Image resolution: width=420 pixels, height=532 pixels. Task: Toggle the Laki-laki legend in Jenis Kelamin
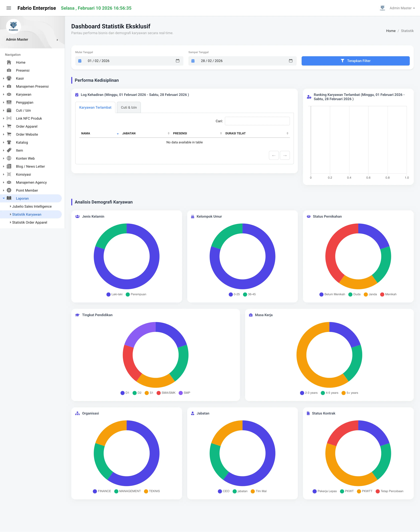pyautogui.click(x=115, y=294)
